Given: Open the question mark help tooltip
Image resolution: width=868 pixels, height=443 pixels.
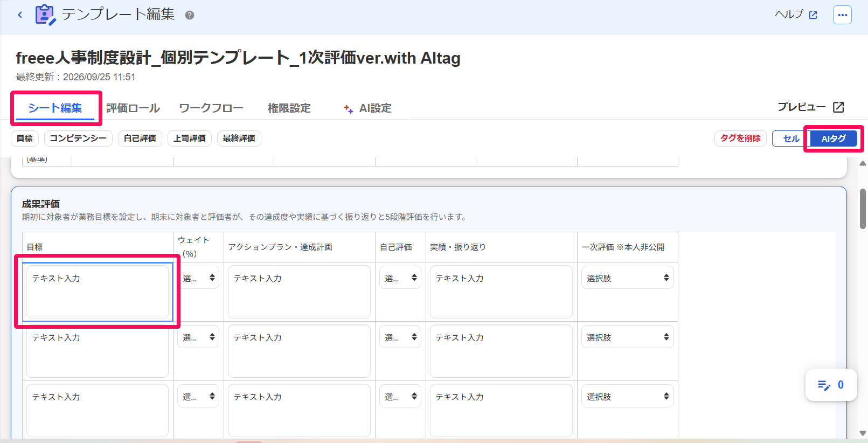Looking at the screenshot, I should [190, 15].
